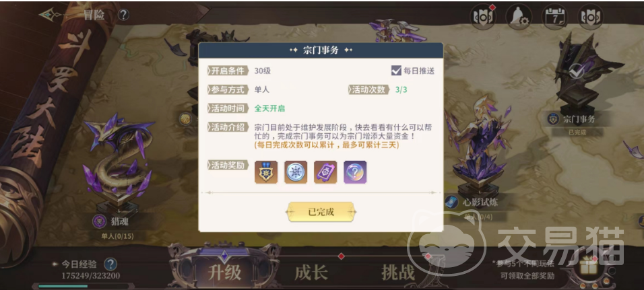Open the shield icon with red dot

click(483, 17)
